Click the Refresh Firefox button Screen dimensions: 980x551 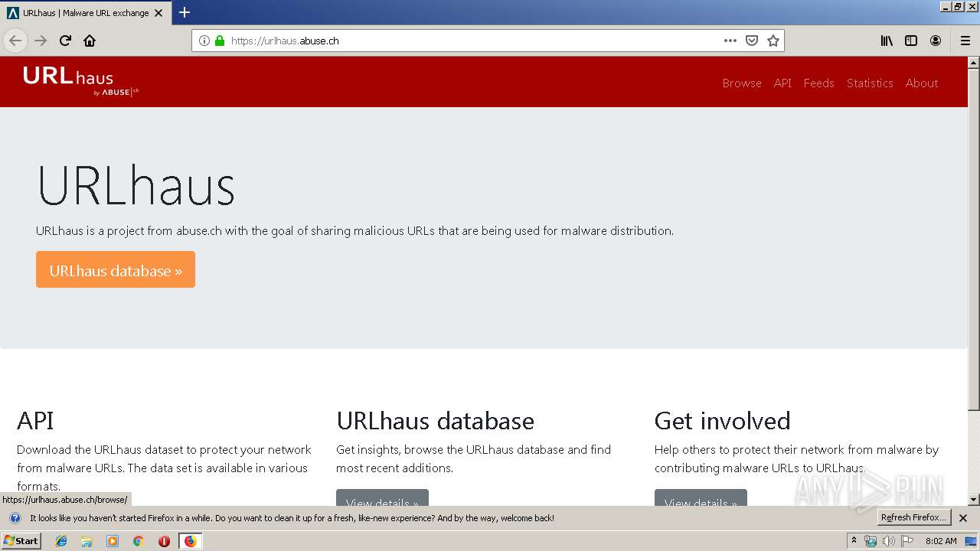914,518
